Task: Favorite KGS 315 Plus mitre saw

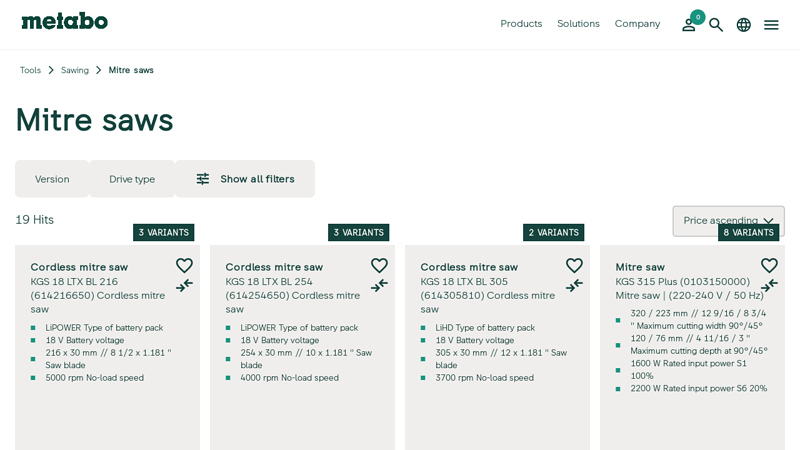Action: point(769,265)
